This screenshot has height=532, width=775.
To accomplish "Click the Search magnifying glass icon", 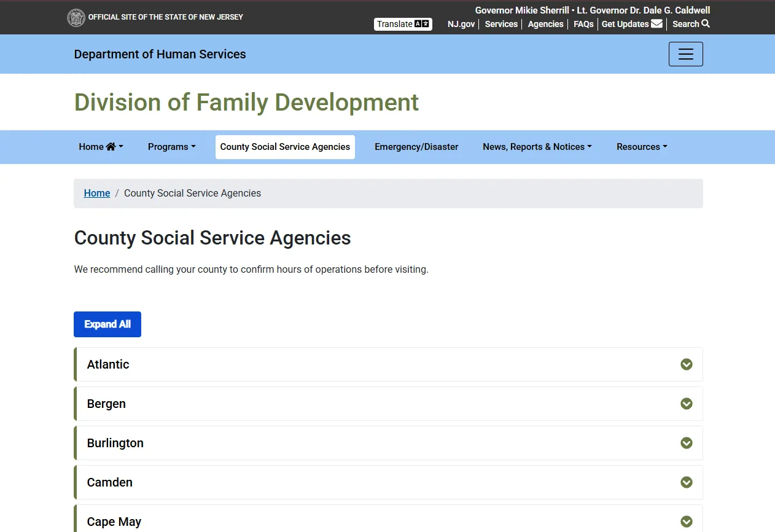I will coord(706,24).
